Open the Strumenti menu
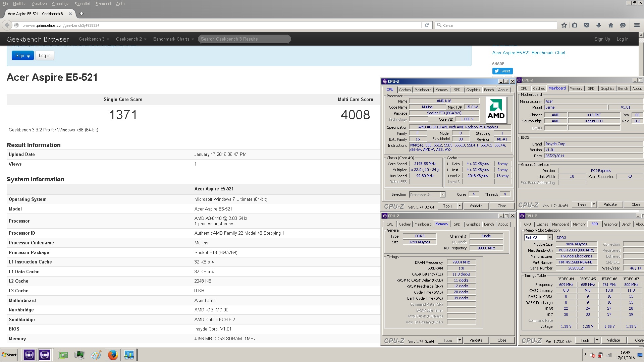The width and height of the screenshot is (644, 362). [x=103, y=4]
